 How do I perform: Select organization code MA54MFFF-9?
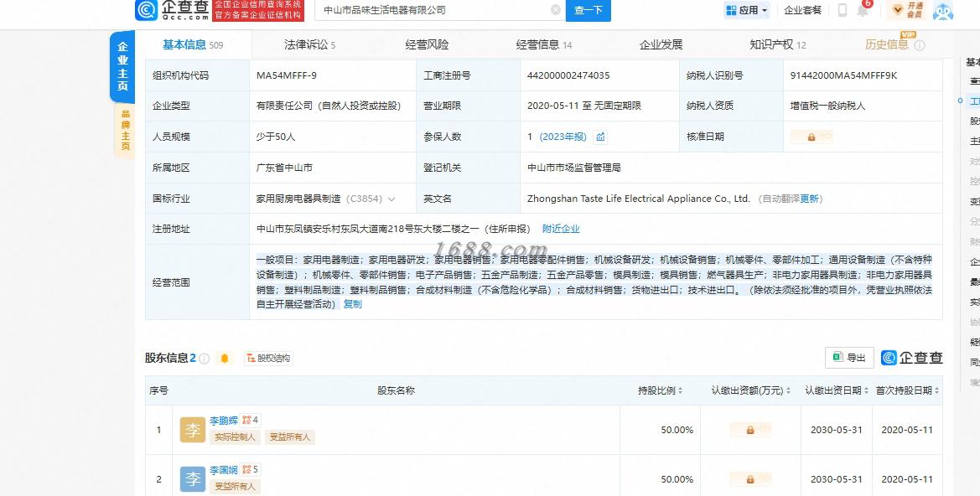(x=286, y=75)
